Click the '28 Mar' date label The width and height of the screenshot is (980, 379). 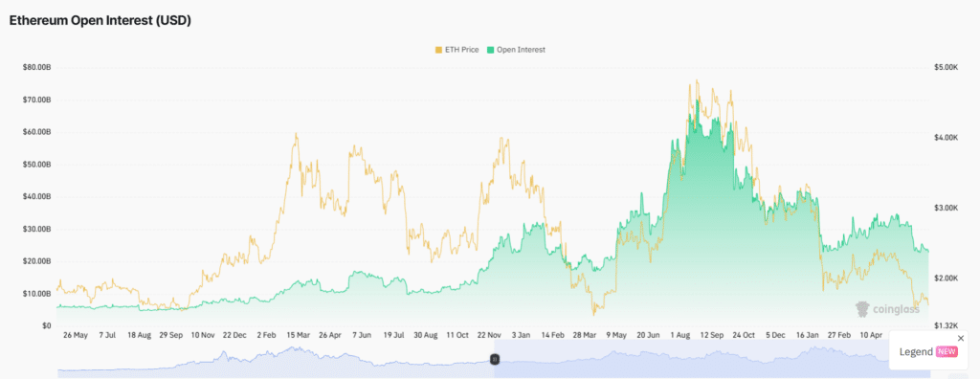[x=584, y=335]
